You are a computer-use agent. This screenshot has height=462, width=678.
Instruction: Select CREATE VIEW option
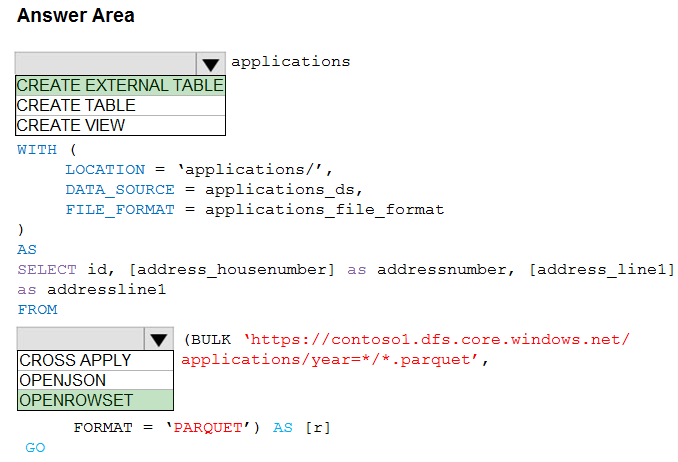120,125
